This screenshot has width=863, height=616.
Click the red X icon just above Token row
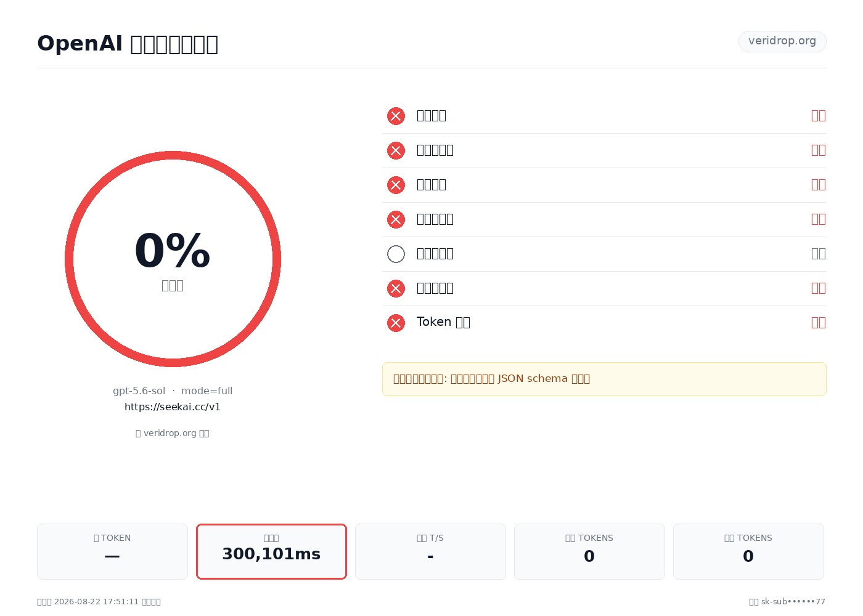[396, 288]
